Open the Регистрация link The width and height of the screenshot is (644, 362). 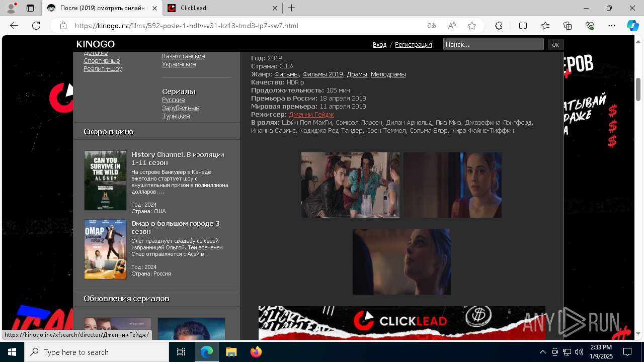click(413, 44)
